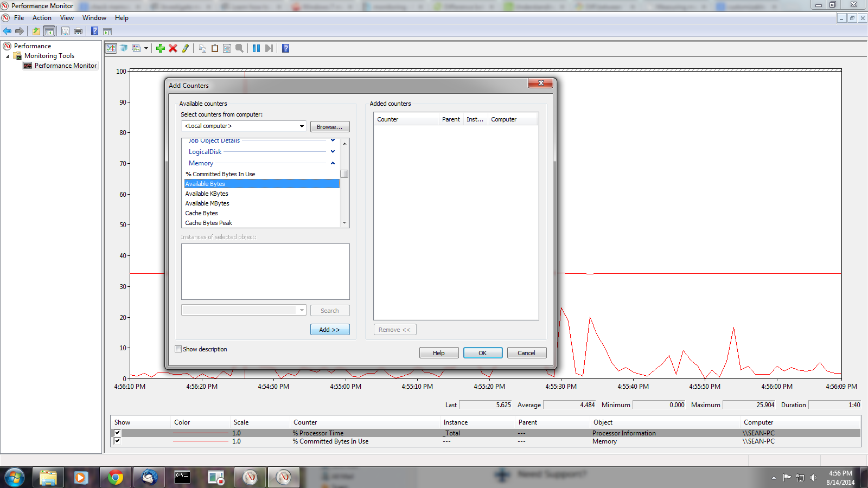Click the View Current Activity graph icon
Screen dimensions: 868x488
click(111, 48)
